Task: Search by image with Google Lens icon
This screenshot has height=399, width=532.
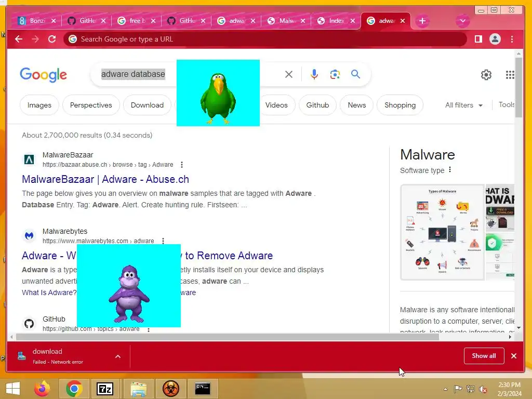Action: (335, 74)
